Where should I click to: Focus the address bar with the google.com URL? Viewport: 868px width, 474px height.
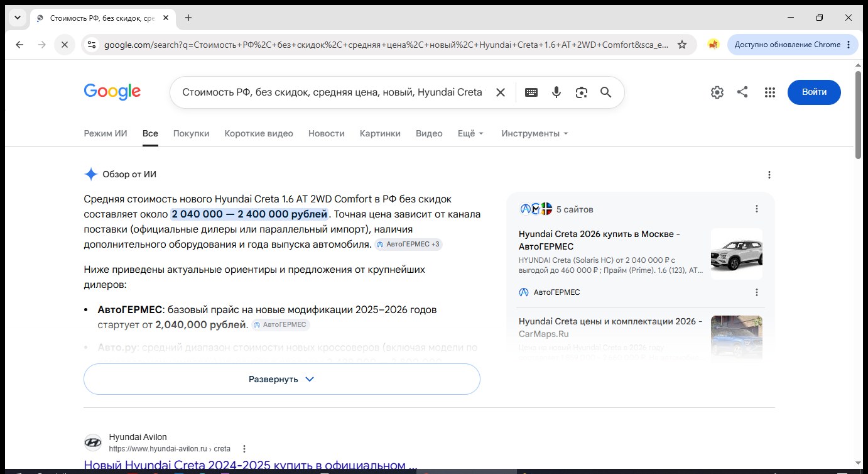point(386,45)
